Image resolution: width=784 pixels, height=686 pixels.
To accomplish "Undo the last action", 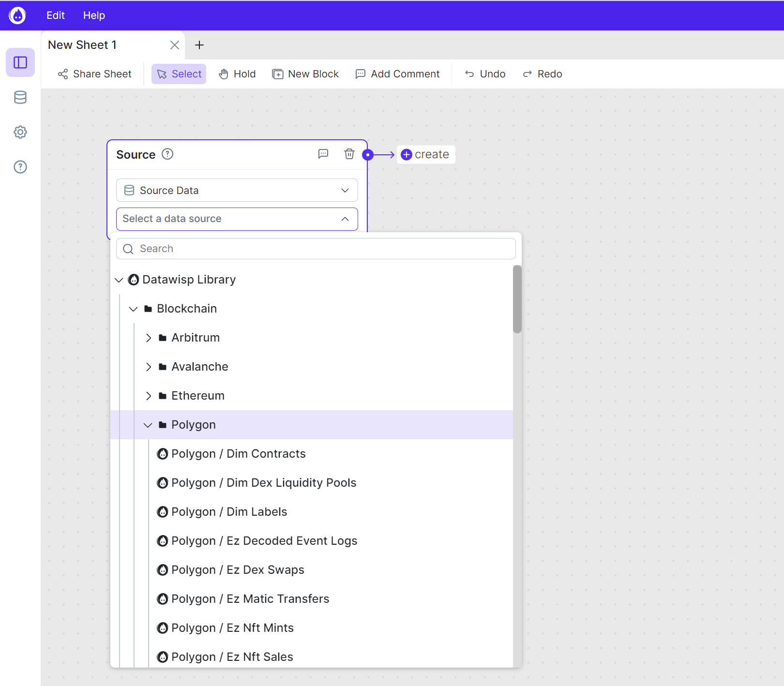I will click(x=485, y=74).
